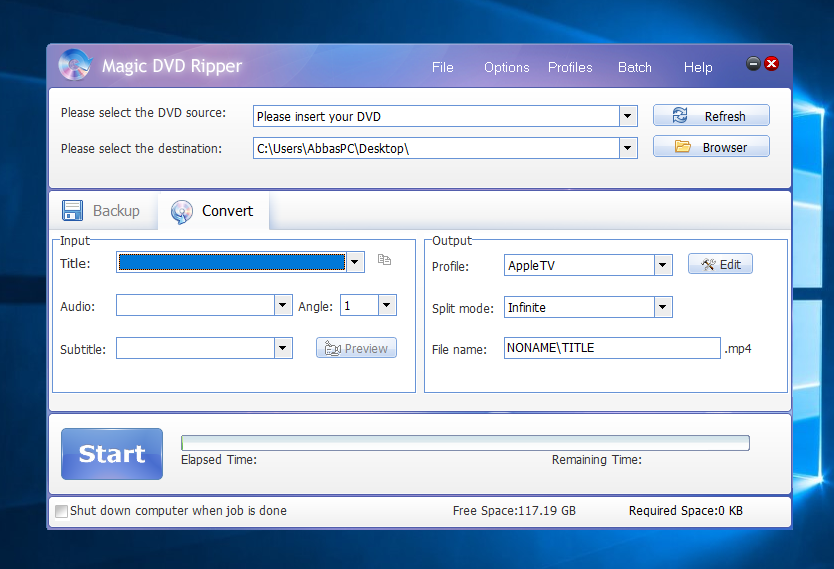Open the Audio dropdown
The height and width of the screenshot is (569, 834).
283,305
